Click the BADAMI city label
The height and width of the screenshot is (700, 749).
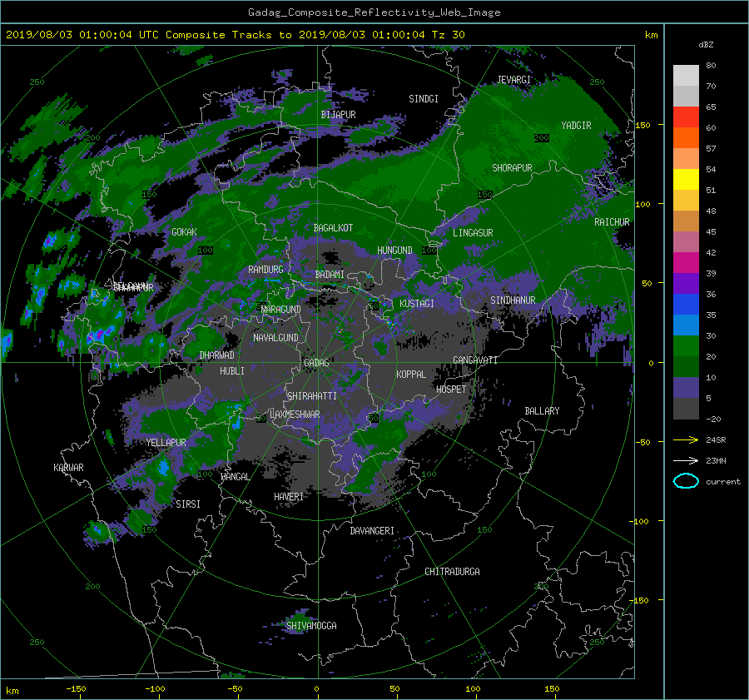(x=330, y=275)
